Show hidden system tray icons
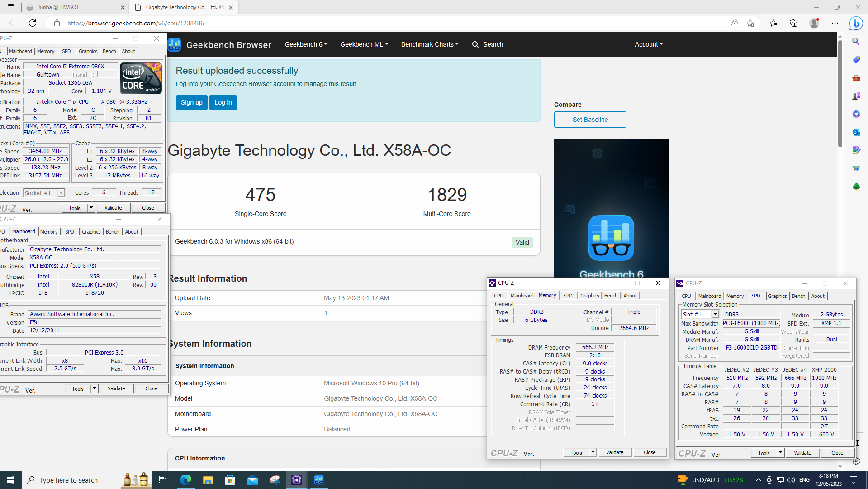This screenshot has height=489, width=868. click(x=758, y=480)
